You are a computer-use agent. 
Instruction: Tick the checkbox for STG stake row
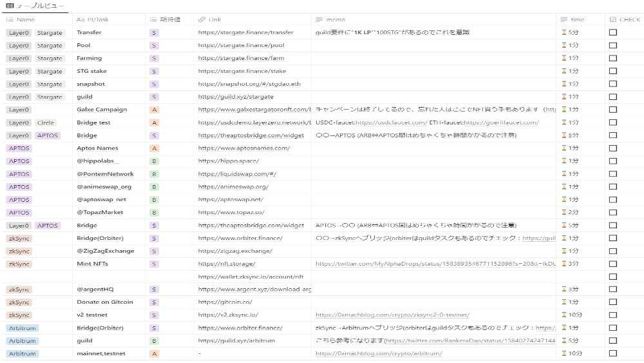613,71
